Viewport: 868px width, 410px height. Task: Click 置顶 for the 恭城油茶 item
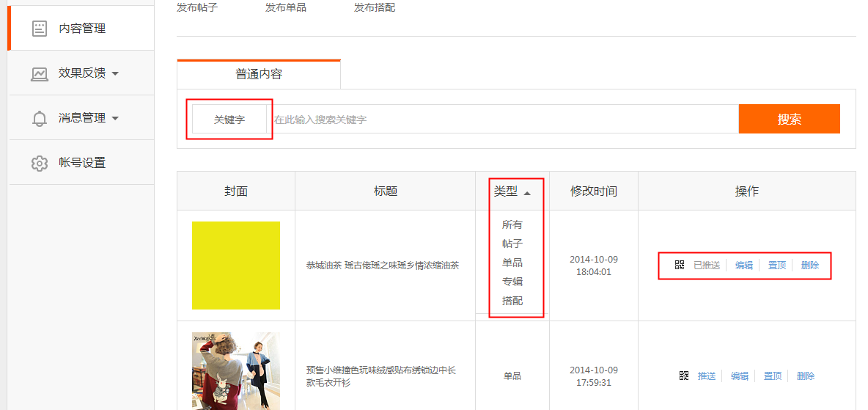point(777,266)
